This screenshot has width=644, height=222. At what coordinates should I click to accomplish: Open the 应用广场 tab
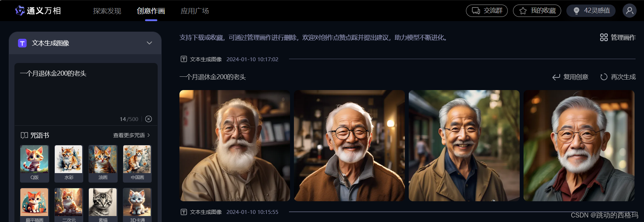point(195,11)
